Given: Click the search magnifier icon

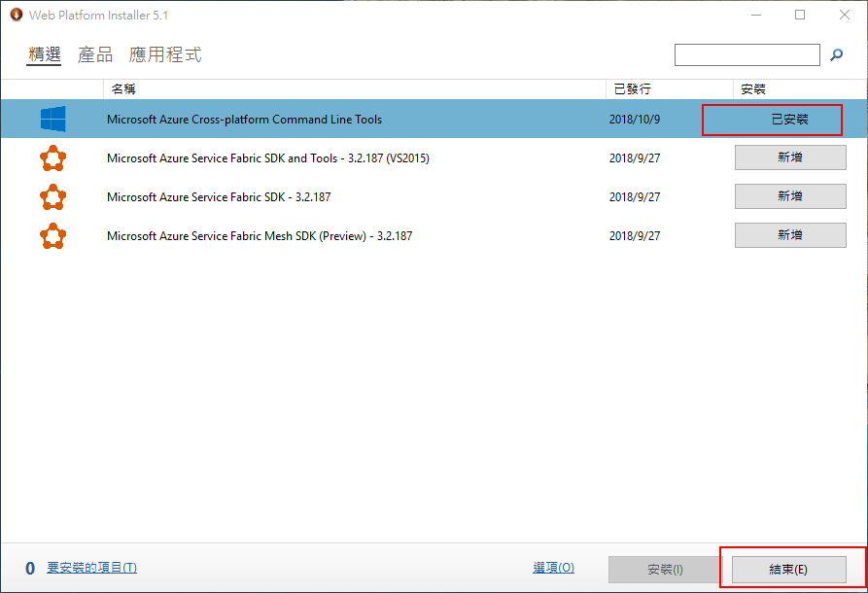Looking at the screenshot, I should (836, 54).
